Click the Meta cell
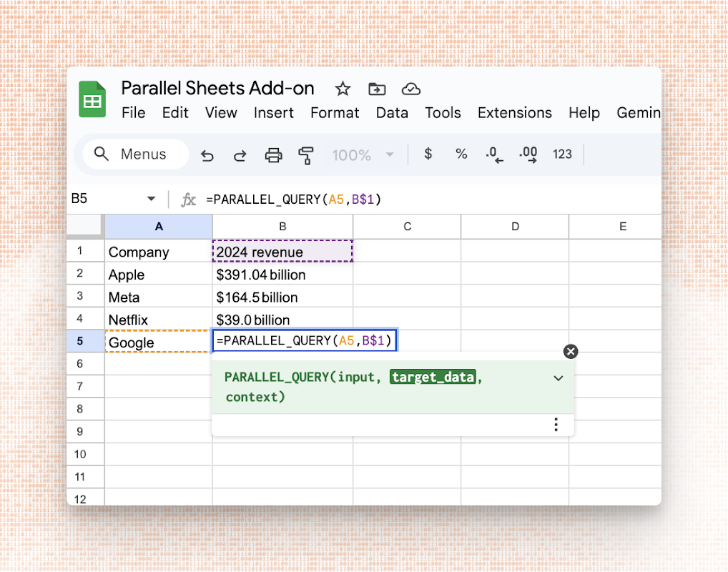Viewport: 728px width, 572px height. point(159,297)
